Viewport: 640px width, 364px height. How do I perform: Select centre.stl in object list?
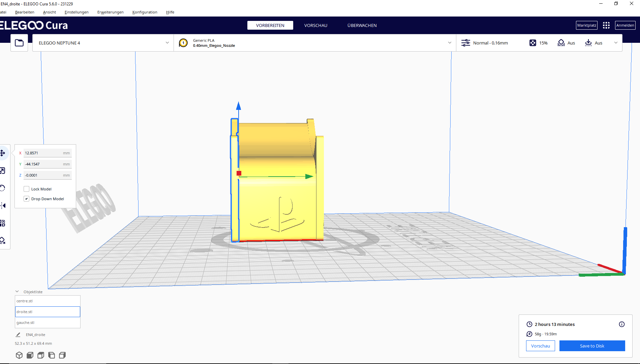click(x=48, y=301)
